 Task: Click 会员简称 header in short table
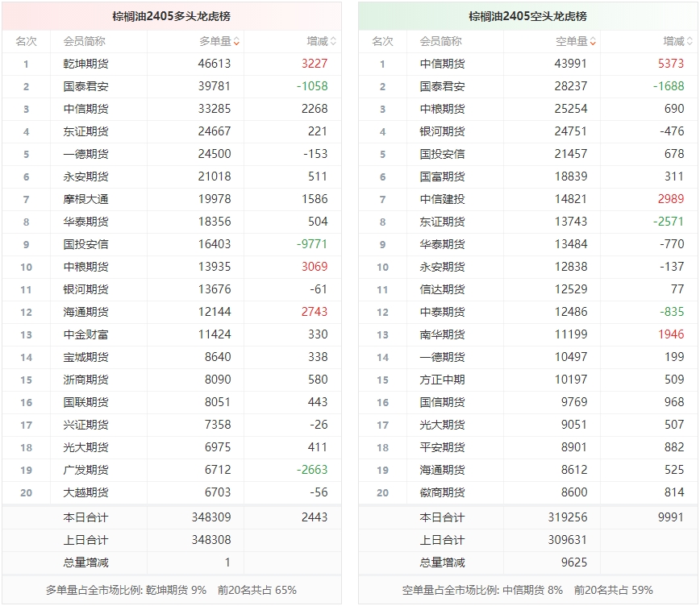pos(440,41)
